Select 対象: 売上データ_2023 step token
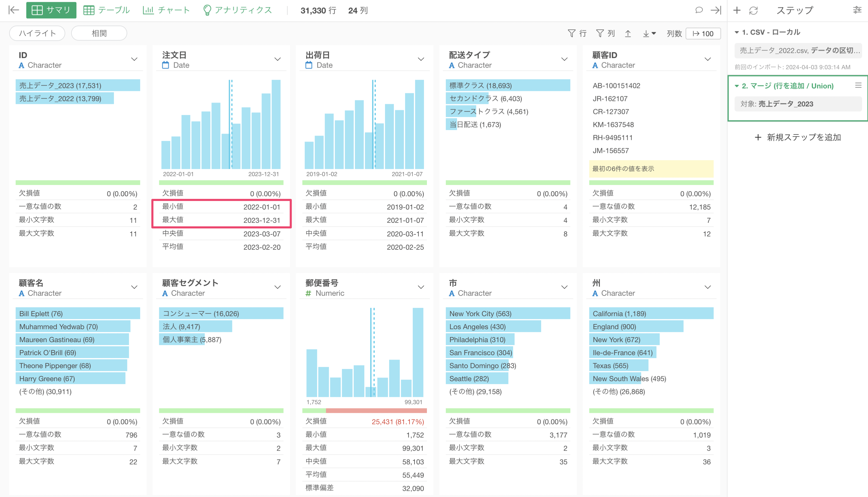Viewport: 868px width, 497px height. [798, 104]
